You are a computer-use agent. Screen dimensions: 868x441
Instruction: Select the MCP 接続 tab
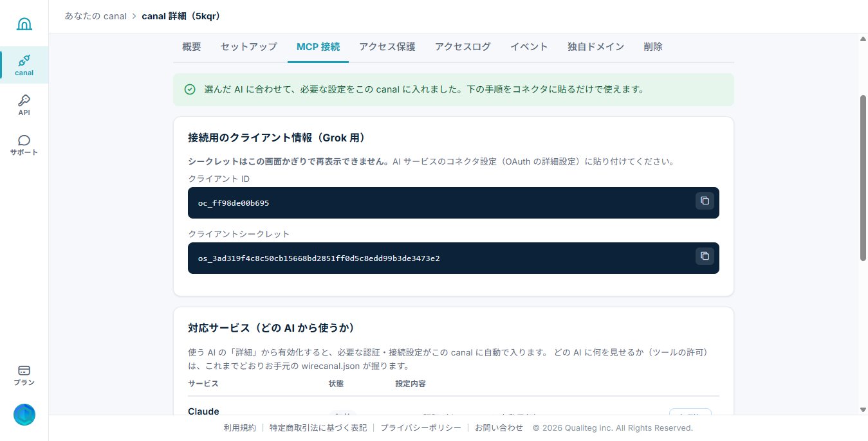(318, 47)
